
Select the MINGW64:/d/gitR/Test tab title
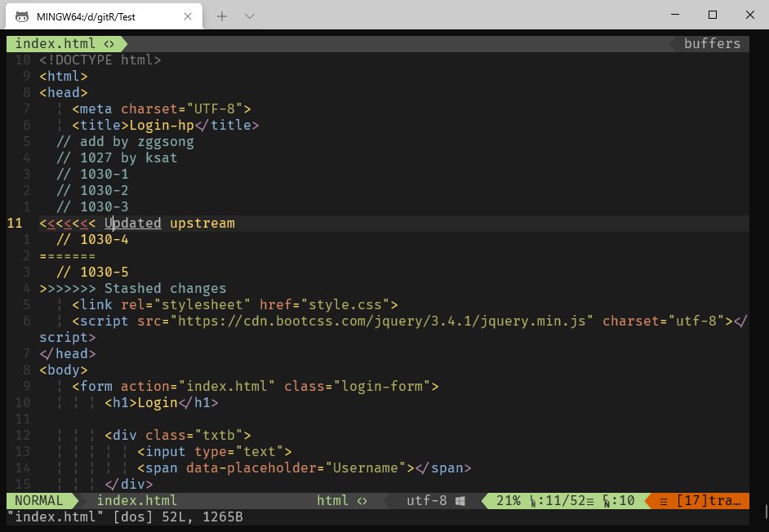coord(86,16)
